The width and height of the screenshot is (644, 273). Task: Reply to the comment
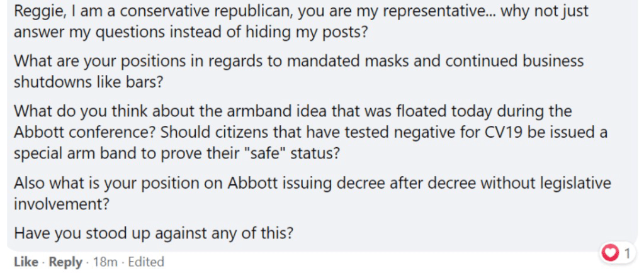click(x=65, y=262)
